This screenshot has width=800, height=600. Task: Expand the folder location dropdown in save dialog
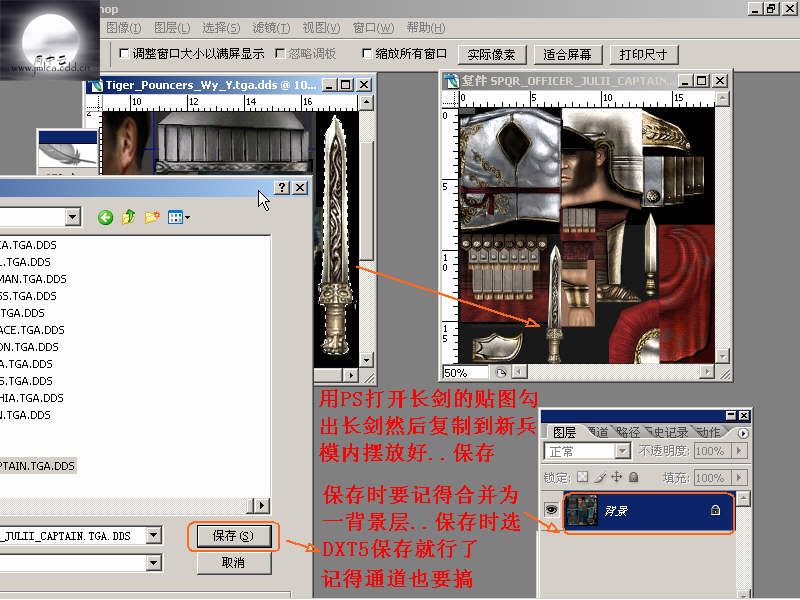(x=73, y=217)
